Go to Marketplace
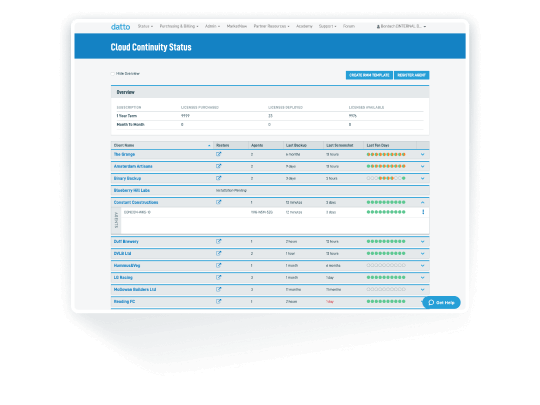The height and width of the screenshot is (405, 540). pos(237,26)
